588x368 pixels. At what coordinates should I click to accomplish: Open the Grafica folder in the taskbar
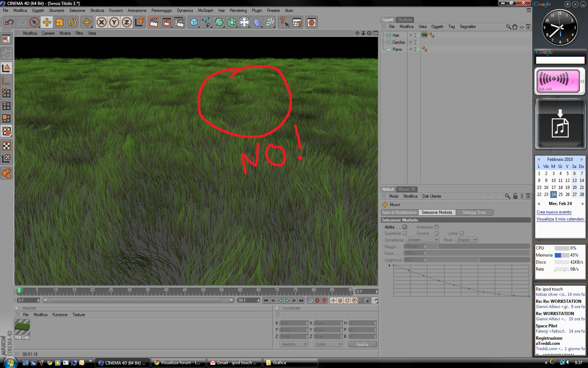290,363
